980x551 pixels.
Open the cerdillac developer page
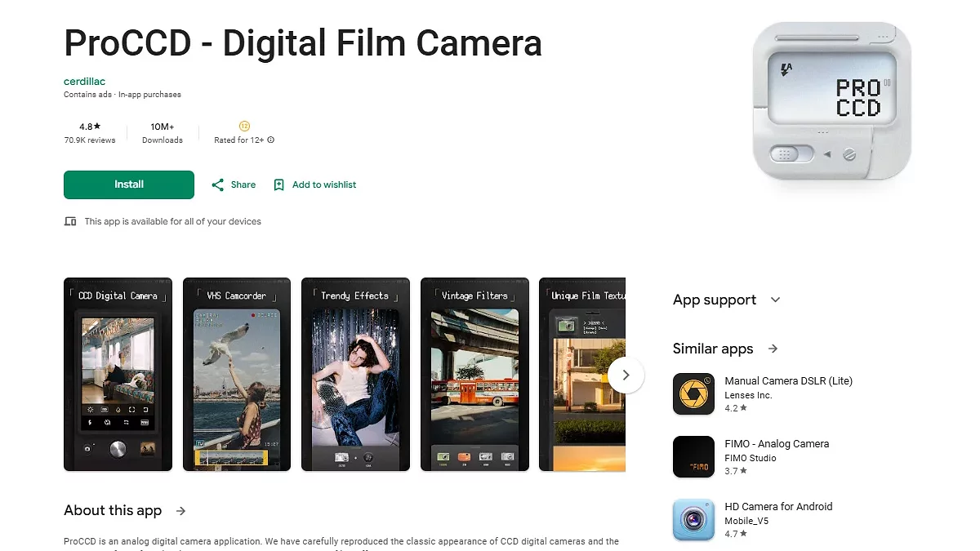pyautogui.click(x=85, y=81)
